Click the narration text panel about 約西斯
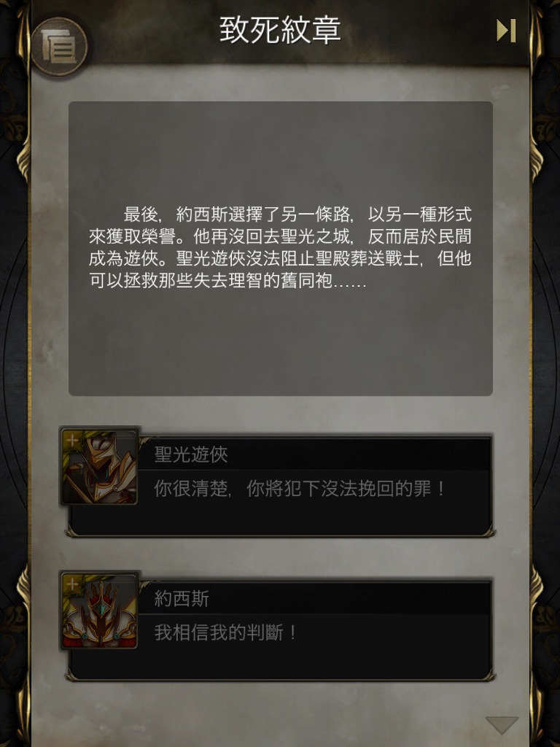The width and height of the screenshot is (560, 747). coord(281,248)
